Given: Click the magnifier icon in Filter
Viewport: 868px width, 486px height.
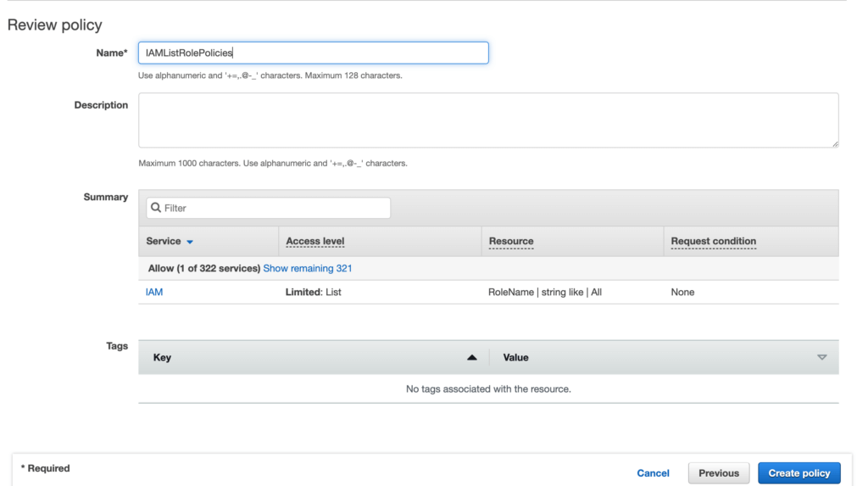Looking at the screenshot, I should tap(156, 208).
